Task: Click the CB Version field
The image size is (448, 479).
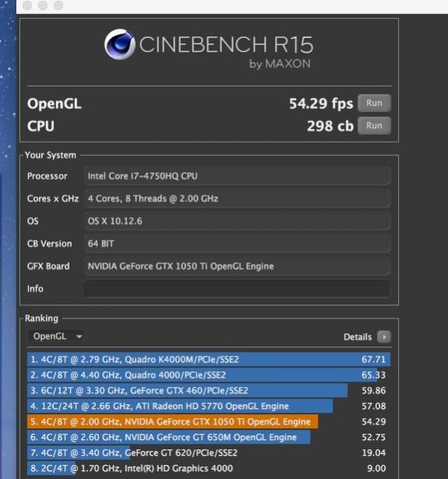Action: (x=237, y=244)
